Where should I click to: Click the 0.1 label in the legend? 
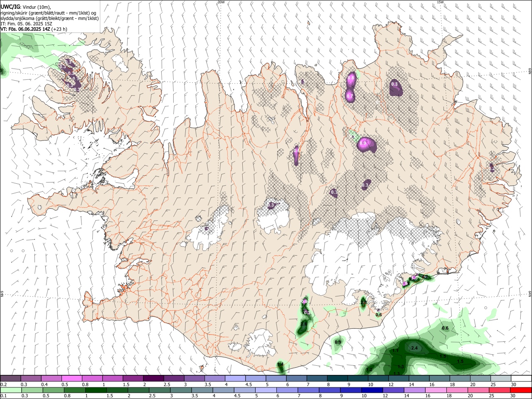point(3,396)
